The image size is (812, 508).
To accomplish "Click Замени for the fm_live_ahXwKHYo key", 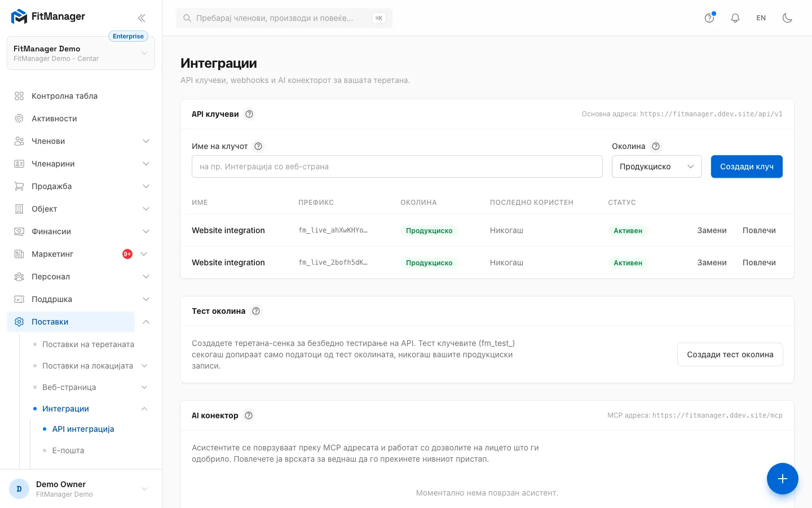I will click(x=712, y=230).
